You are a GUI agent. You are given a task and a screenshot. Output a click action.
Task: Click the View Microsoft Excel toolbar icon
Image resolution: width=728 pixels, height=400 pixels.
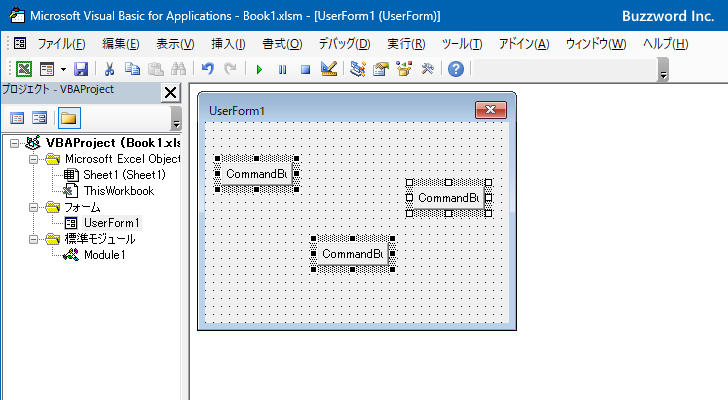click(x=24, y=69)
